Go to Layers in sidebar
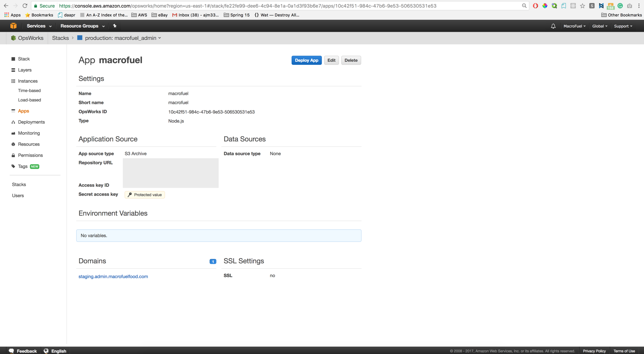The width and height of the screenshot is (644, 354). click(x=25, y=70)
